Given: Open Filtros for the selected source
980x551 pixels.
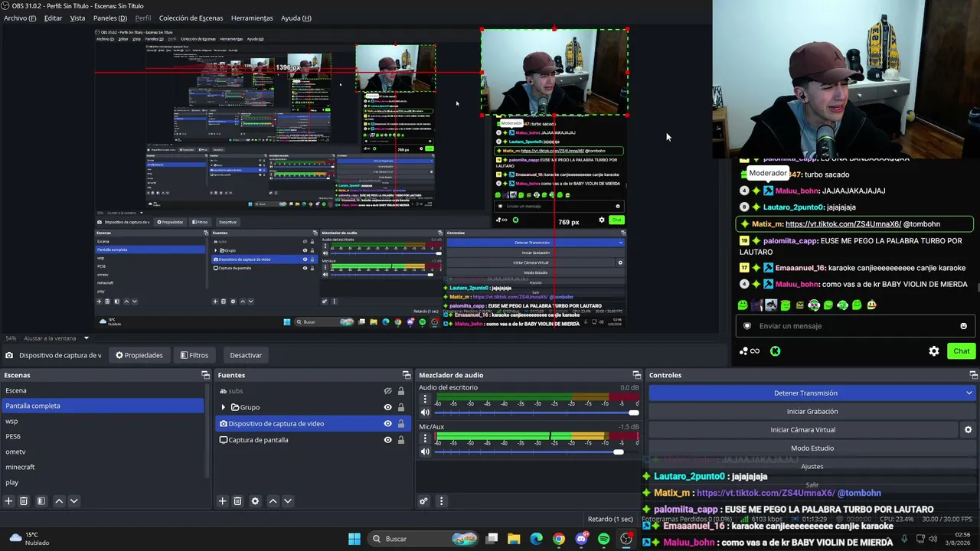Looking at the screenshot, I should point(194,355).
